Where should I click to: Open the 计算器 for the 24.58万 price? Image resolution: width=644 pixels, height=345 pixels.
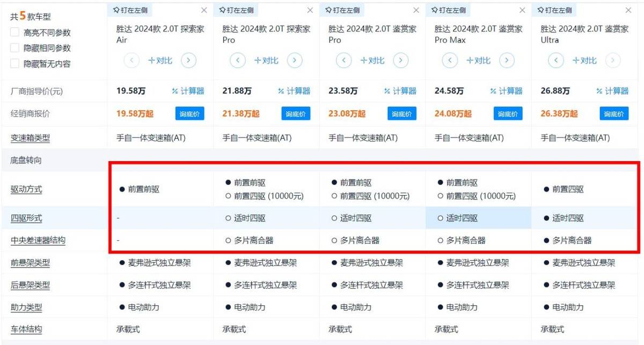coord(507,91)
